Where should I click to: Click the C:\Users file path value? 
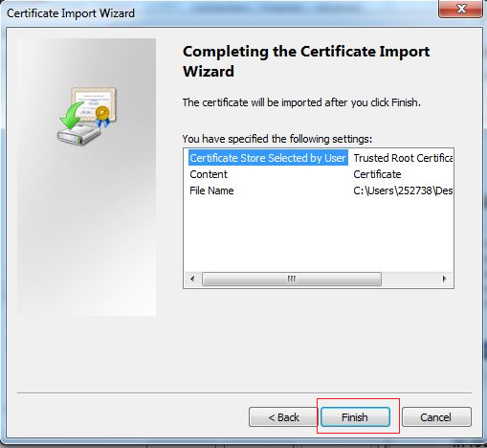[x=403, y=190]
